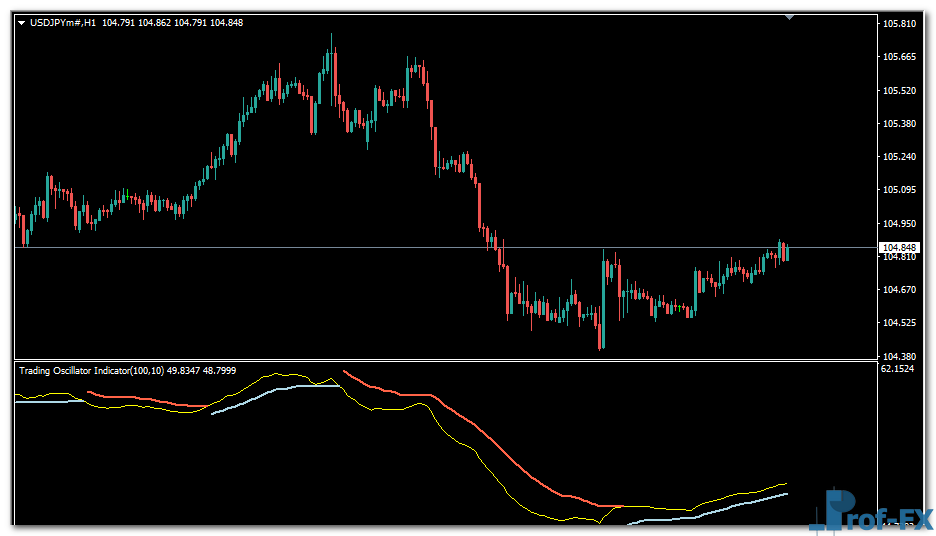
Task: Click the chart shift triangle marker at top
Action: (790, 17)
